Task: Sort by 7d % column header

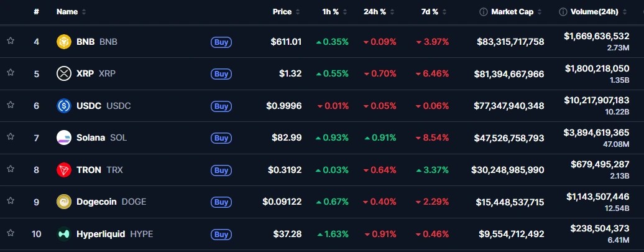Action: (x=430, y=12)
